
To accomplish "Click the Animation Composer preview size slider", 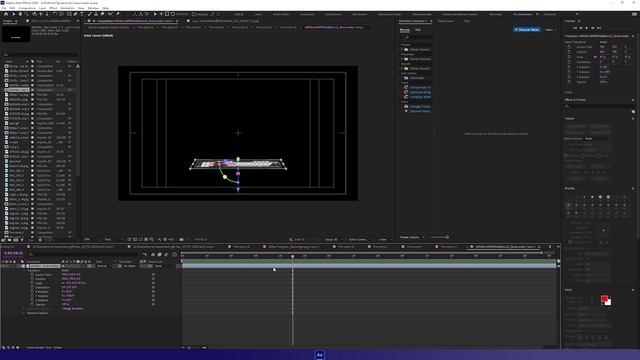I will pyautogui.click(x=439, y=237).
